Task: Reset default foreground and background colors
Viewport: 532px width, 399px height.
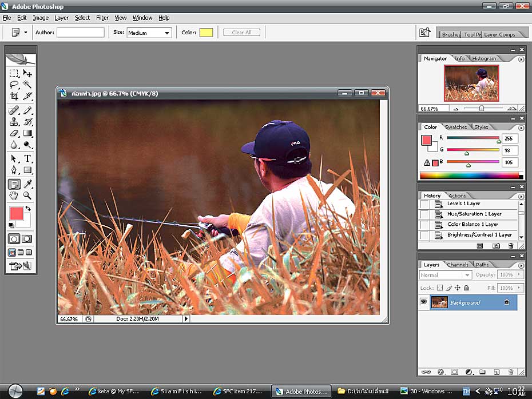Action: coord(11,225)
